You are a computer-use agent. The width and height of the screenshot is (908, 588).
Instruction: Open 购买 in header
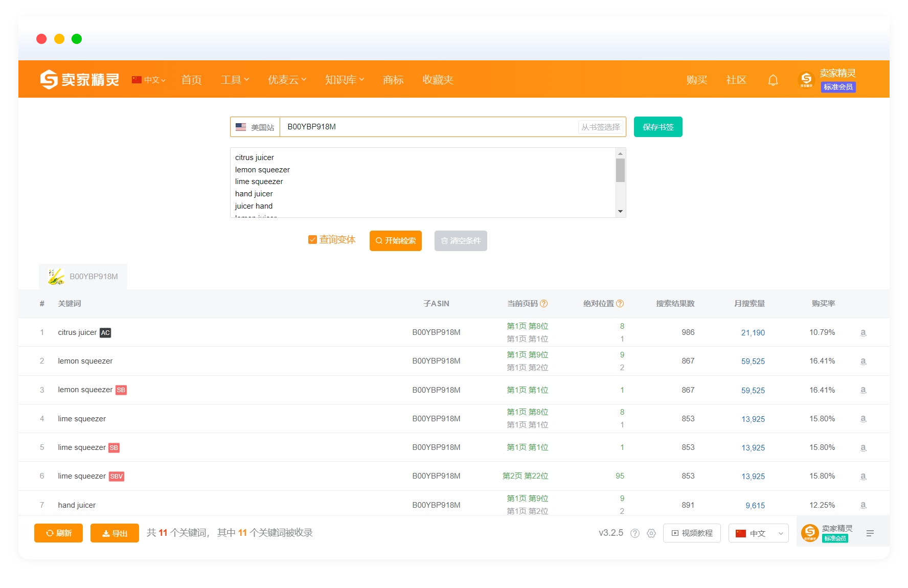(697, 80)
